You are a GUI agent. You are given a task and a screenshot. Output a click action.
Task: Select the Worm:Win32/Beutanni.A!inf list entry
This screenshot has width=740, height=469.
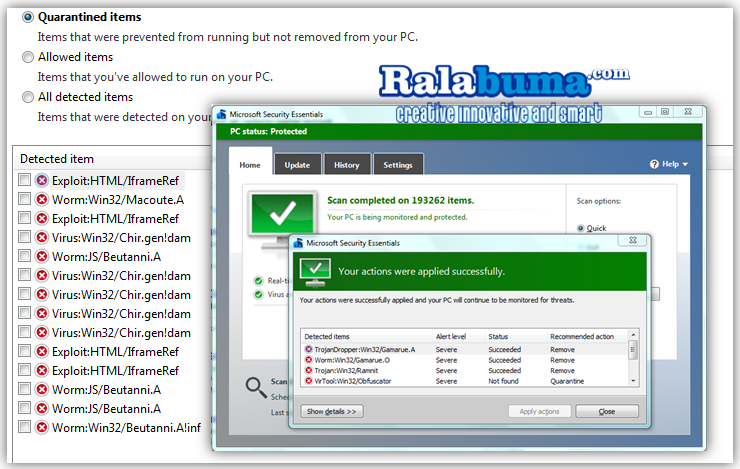[x=126, y=428]
